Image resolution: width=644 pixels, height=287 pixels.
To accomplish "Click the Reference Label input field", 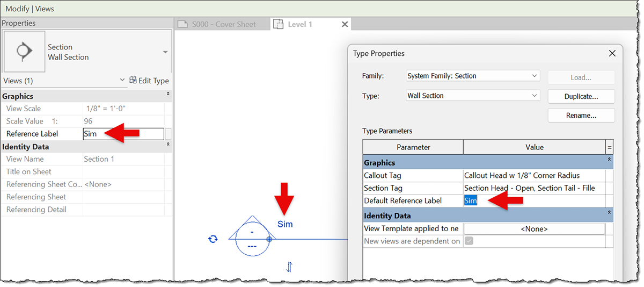I will (123, 134).
